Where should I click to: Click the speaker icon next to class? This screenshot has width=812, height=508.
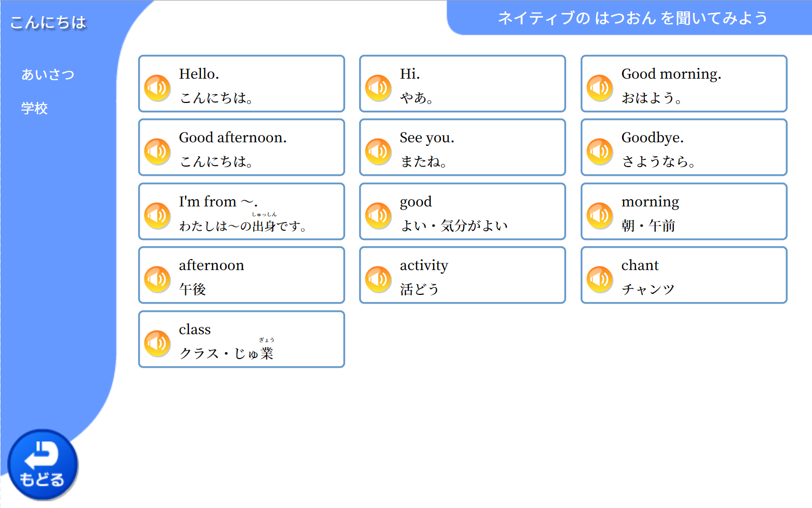157,343
